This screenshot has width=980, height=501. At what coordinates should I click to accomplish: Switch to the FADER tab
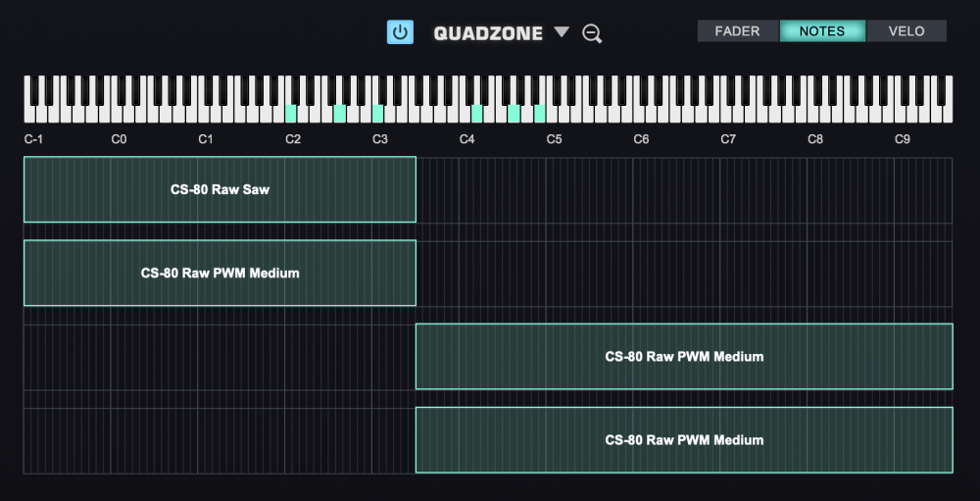[738, 31]
